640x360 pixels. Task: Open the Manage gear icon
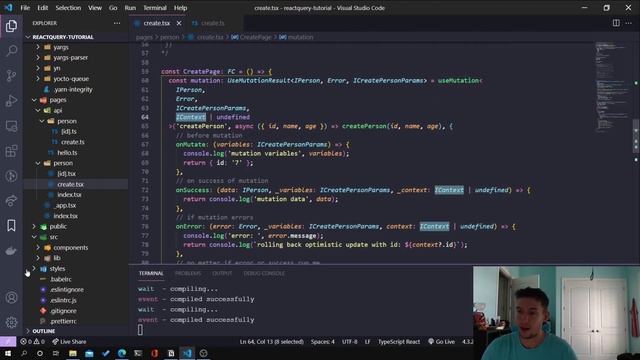point(11,322)
